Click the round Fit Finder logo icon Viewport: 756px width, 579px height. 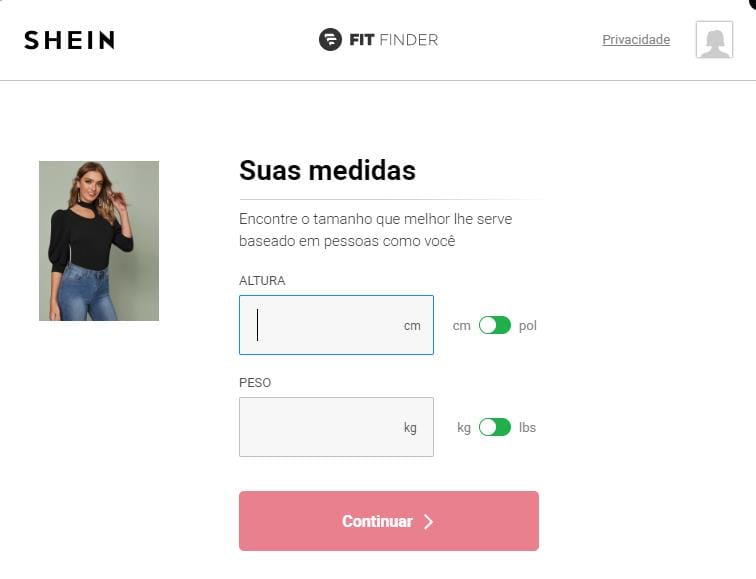[330, 40]
